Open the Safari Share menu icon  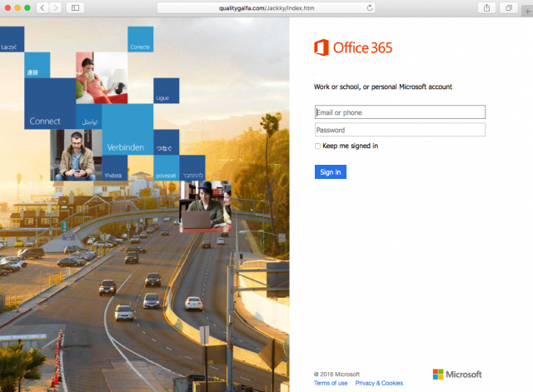(x=486, y=7)
